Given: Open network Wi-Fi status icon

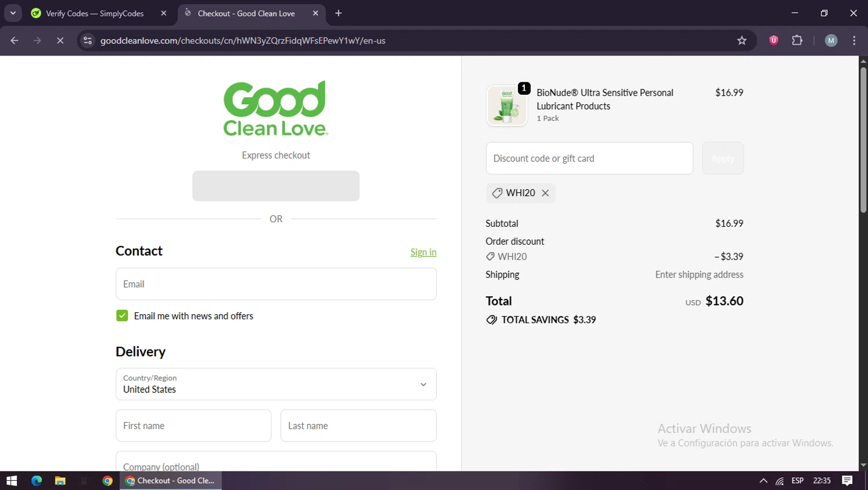Looking at the screenshot, I should coord(780,481).
